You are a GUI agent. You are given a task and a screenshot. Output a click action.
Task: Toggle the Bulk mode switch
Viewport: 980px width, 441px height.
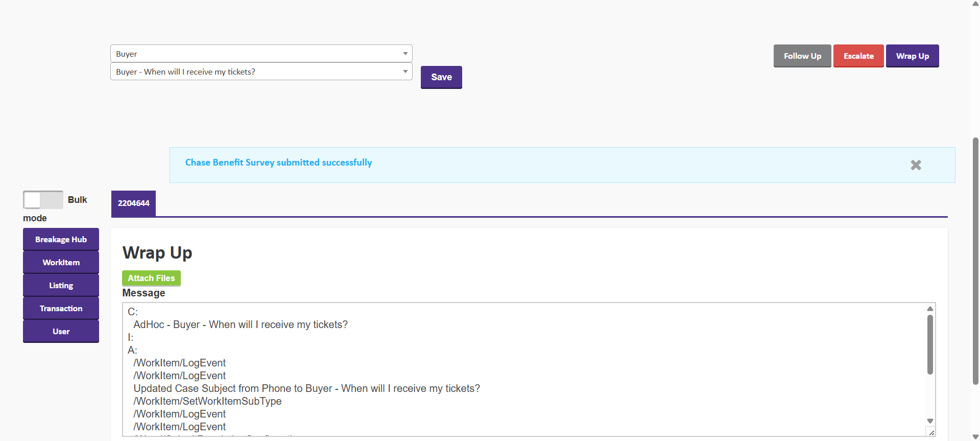(x=43, y=200)
